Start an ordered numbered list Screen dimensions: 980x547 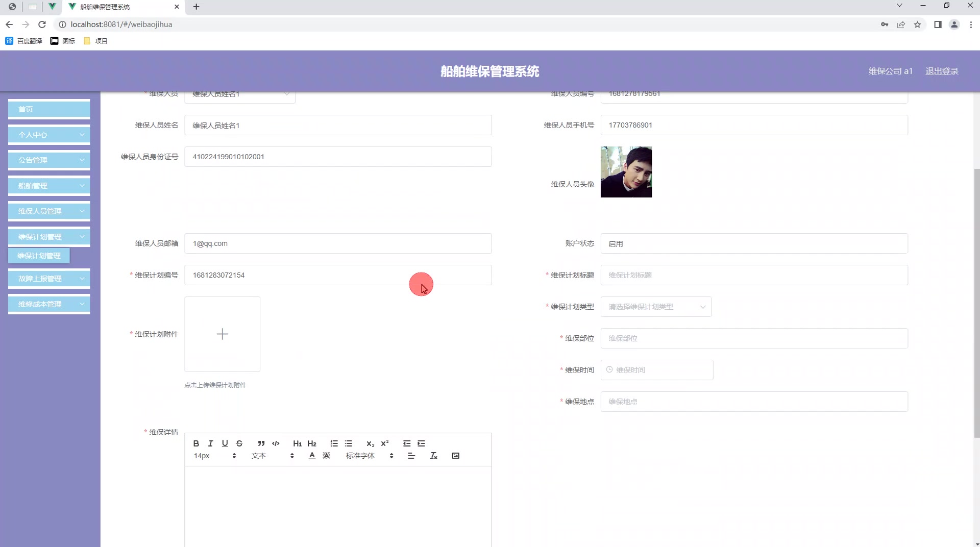pyautogui.click(x=334, y=443)
